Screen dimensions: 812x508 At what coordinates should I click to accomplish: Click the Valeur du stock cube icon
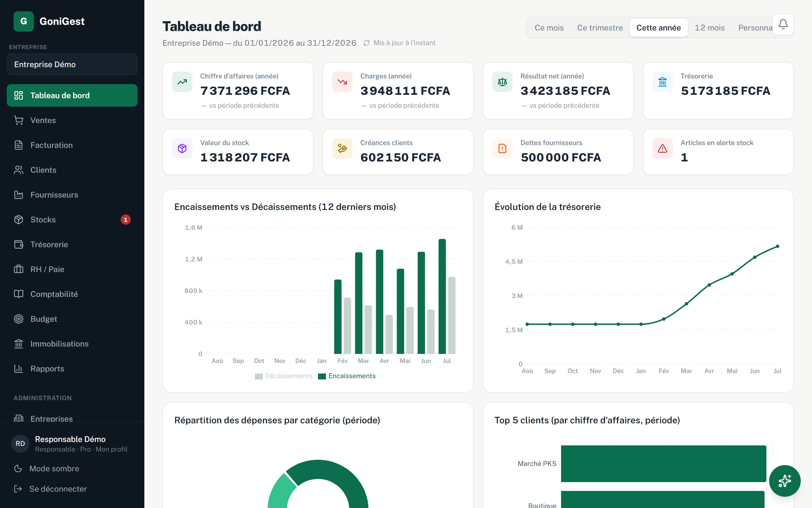tap(182, 148)
